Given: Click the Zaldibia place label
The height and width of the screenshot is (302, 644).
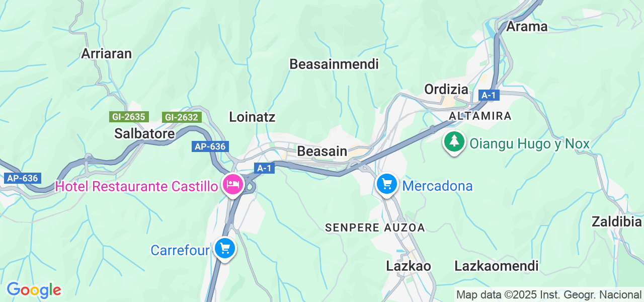Looking at the screenshot, I should pyautogui.click(x=617, y=221).
